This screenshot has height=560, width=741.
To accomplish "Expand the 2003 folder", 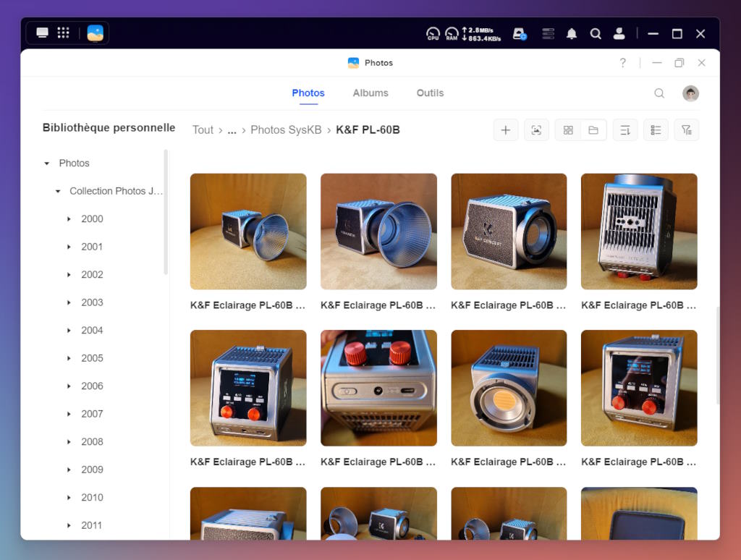I will (x=69, y=303).
